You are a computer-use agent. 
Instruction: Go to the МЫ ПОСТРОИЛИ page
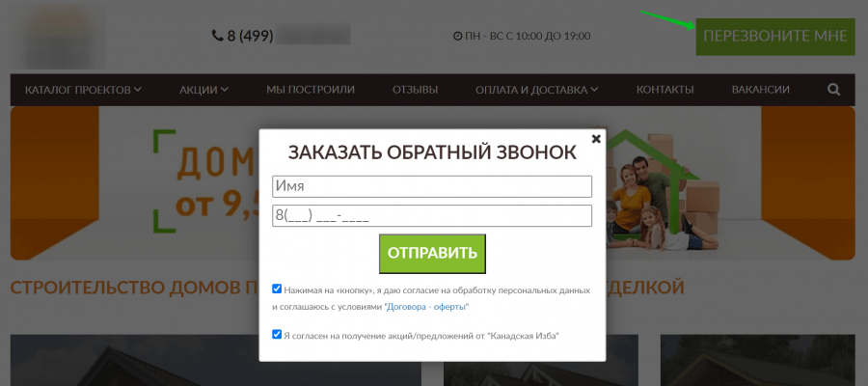(311, 90)
